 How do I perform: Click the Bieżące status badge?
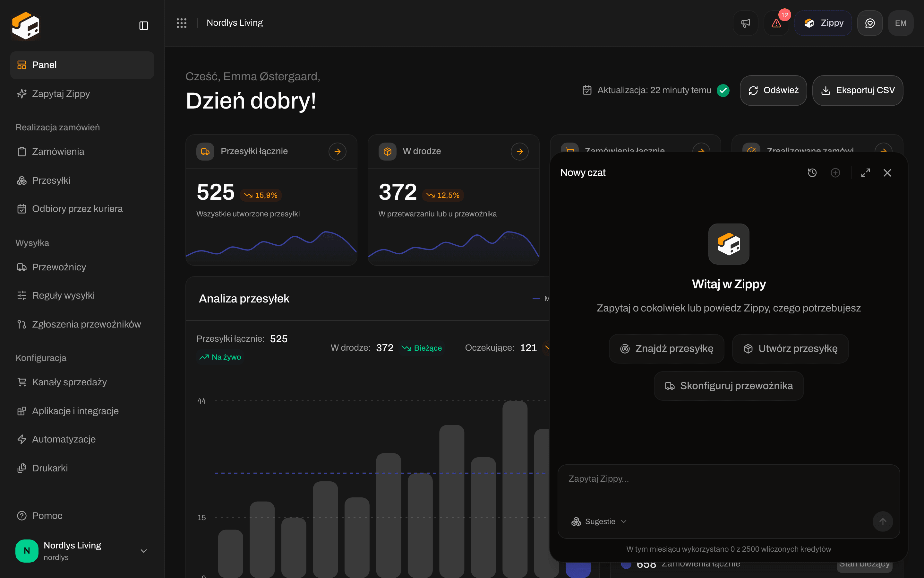pyautogui.click(x=422, y=348)
